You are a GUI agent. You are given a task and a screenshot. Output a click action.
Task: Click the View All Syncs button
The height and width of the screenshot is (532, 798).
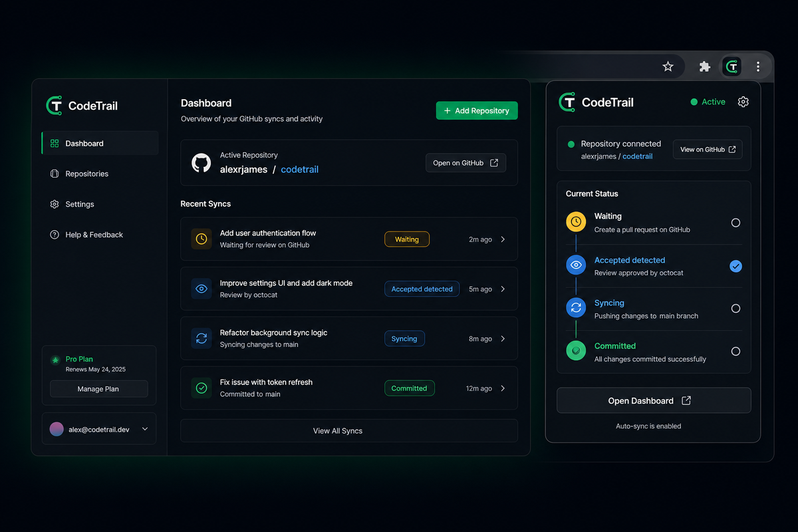349,431
